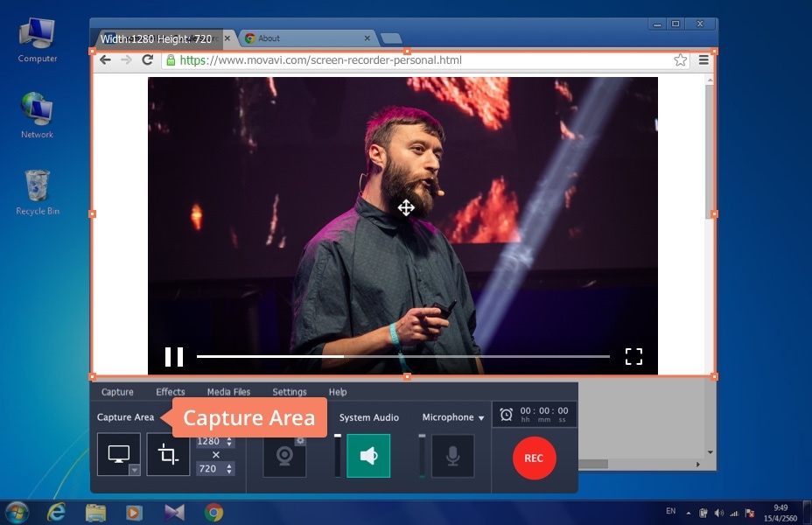Open the Media Files menu
The image size is (812, 525).
click(228, 392)
